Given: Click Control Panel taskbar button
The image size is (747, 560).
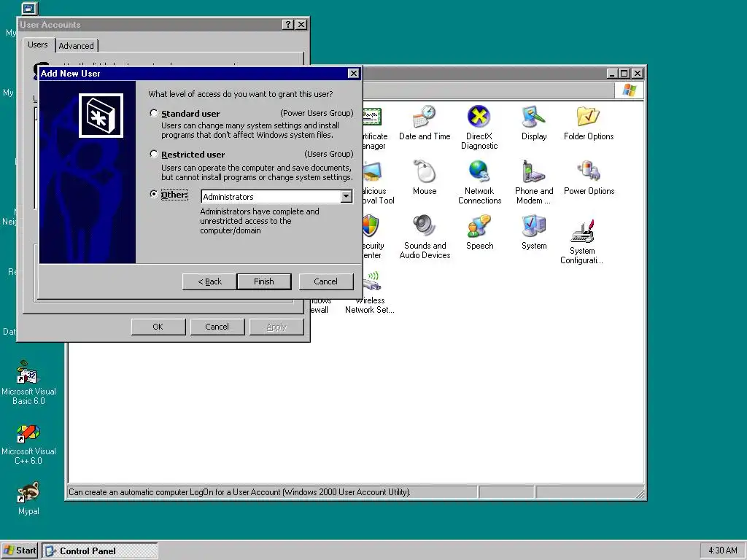Looking at the screenshot, I should [x=99, y=551].
